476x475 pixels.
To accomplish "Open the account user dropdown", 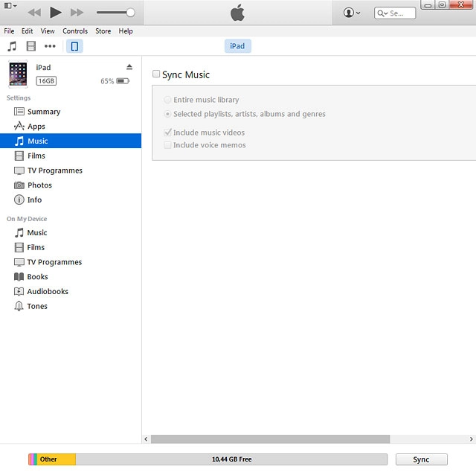I will pyautogui.click(x=352, y=13).
